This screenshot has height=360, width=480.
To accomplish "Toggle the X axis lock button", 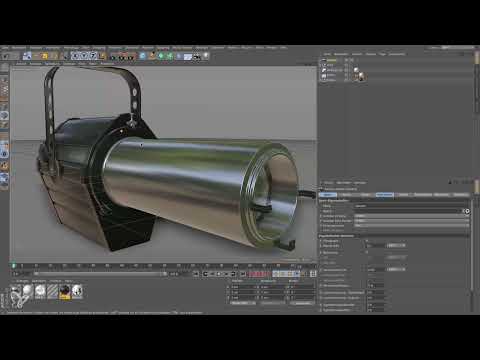I will 76,56.
